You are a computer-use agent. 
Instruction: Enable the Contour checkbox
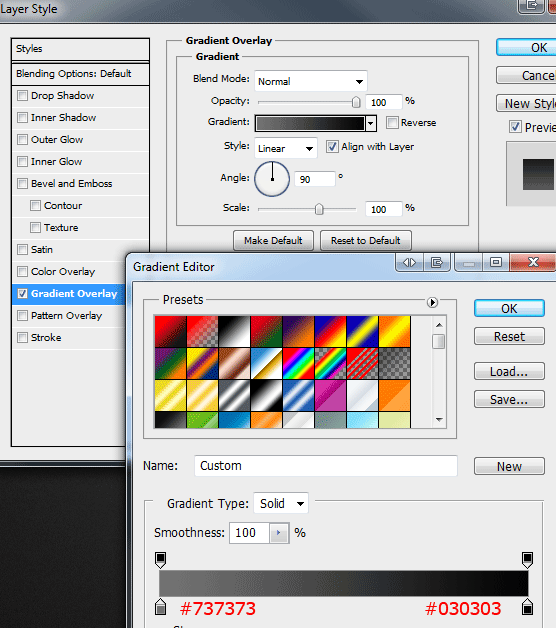click(36, 206)
